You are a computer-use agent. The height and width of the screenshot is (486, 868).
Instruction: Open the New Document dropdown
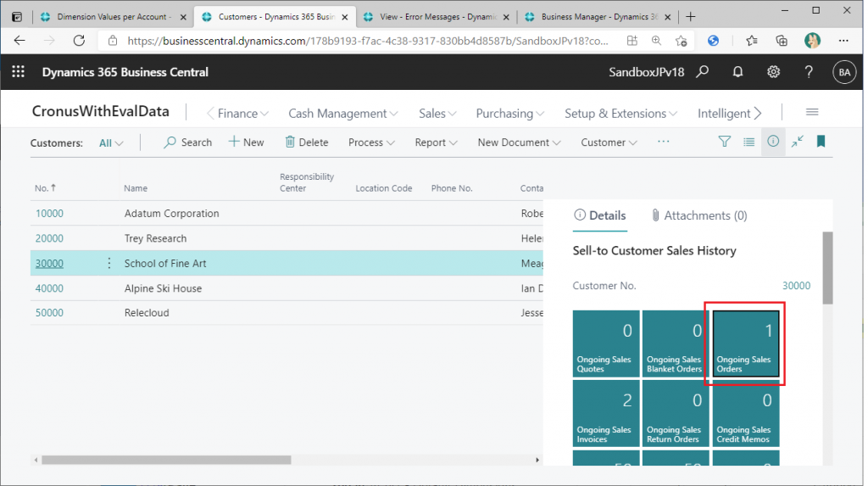(520, 142)
